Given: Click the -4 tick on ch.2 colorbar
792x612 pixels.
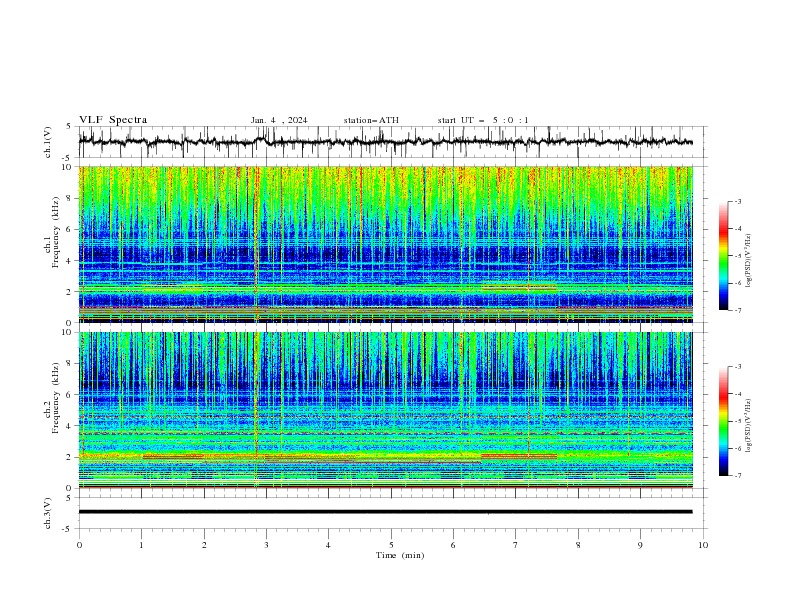Looking at the screenshot, I should pos(737,394).
